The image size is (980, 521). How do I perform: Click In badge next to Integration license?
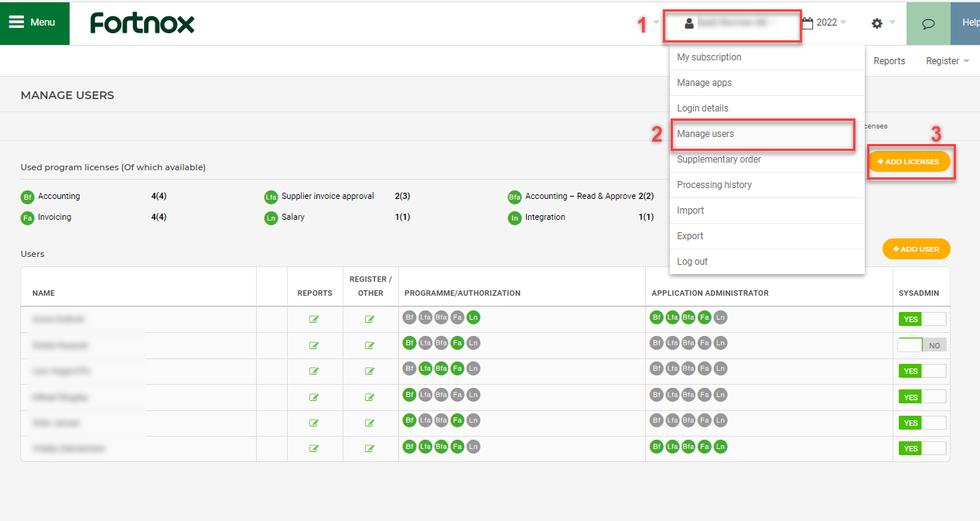click(514, 218)
